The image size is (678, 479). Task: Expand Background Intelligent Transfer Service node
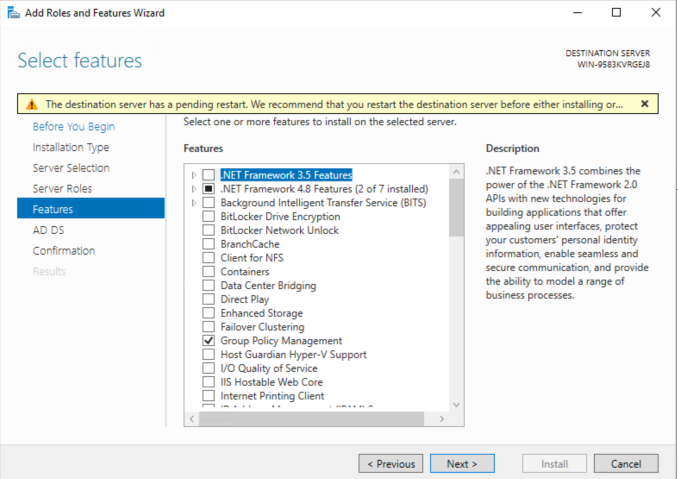point(194,203)
